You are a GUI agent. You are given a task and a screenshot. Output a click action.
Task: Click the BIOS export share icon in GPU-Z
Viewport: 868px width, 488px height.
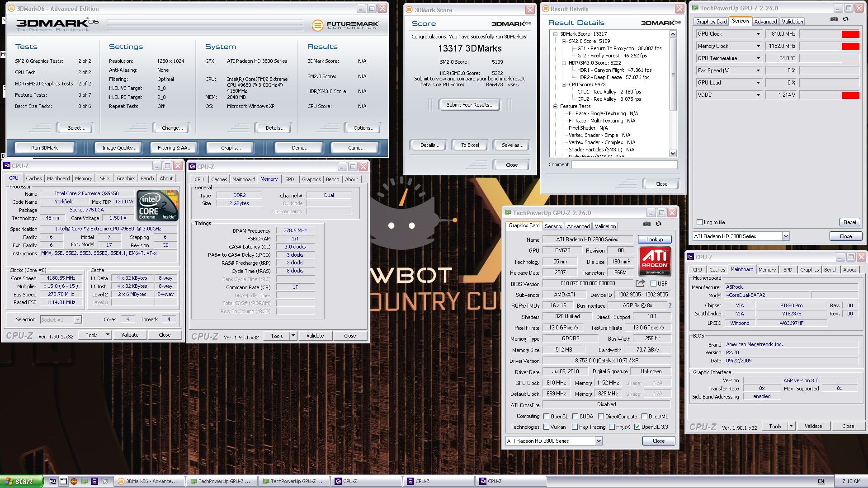640,283
